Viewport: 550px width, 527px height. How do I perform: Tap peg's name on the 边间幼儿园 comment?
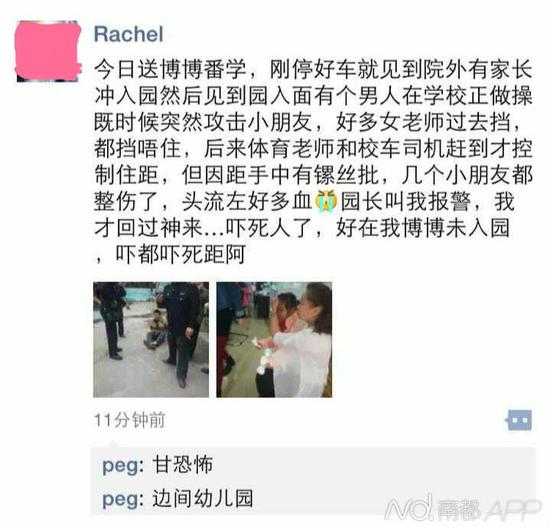pos(122,499)
